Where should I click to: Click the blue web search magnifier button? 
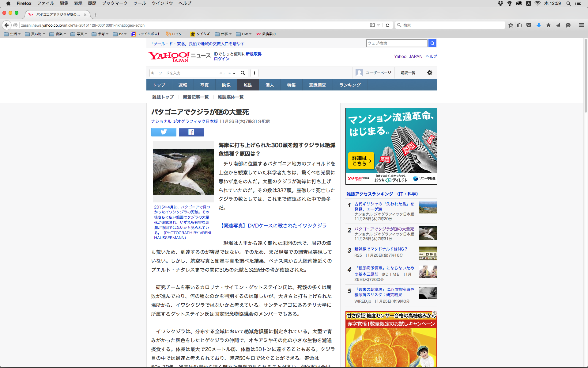(432, 43)
